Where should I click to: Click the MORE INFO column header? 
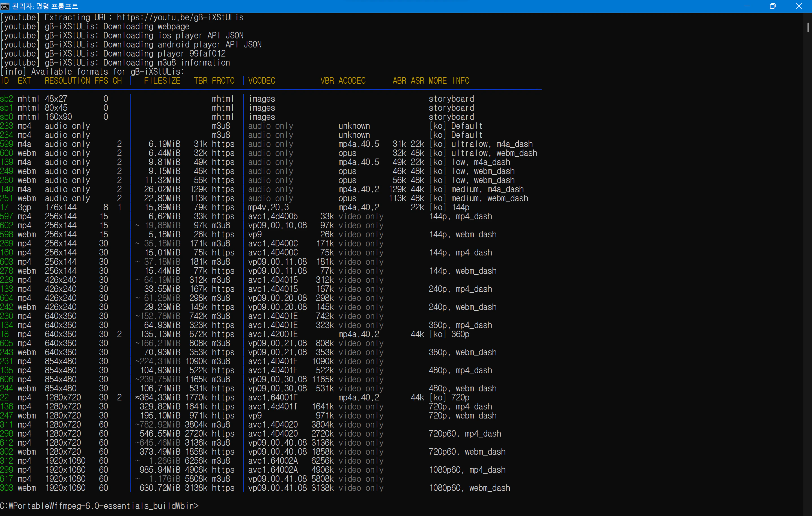pyautogui.click(x=449, y=81)
